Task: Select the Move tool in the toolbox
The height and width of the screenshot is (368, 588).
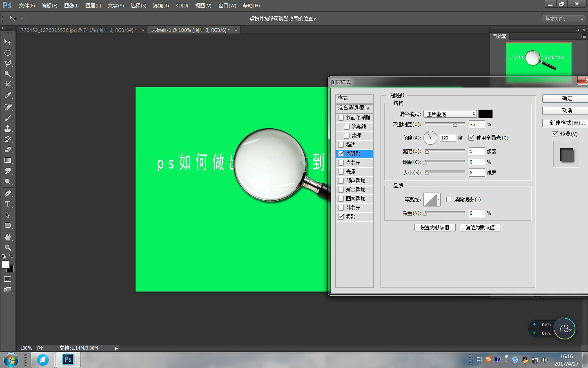Action: pos(8,42)
